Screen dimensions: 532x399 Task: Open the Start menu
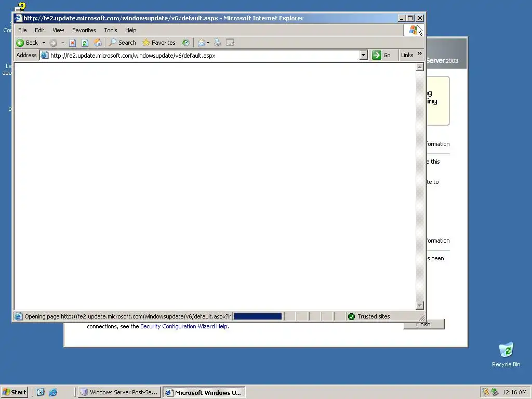[x=14, y=392]
